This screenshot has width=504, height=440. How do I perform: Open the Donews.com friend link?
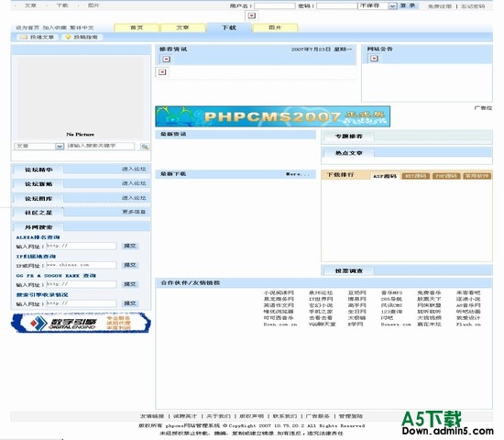[396, 324]
